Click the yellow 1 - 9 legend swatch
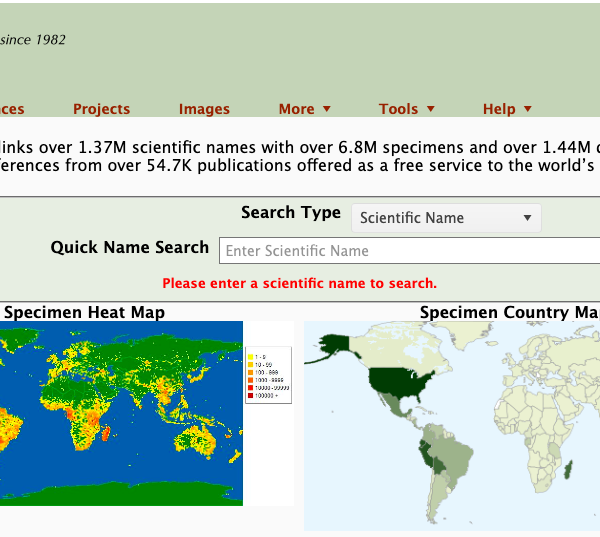The height and width of the screenshot is (537, 600). [250, 355]
